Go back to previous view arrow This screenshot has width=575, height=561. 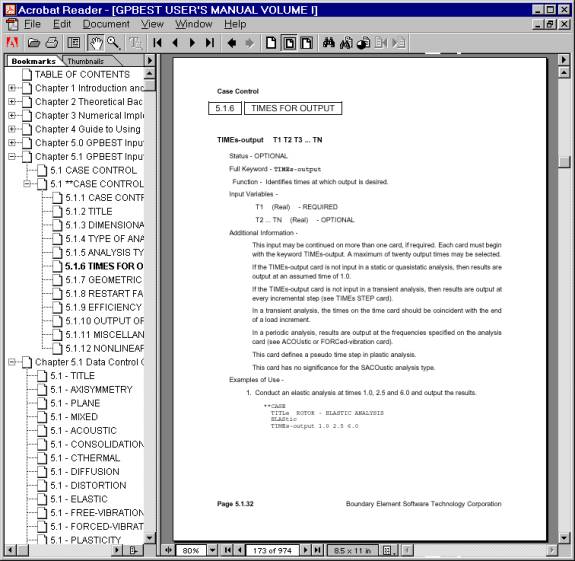231,43
